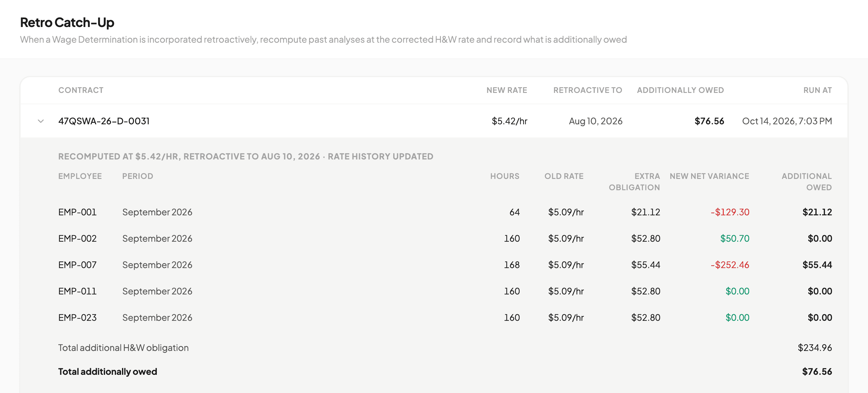The width and height of the screenshot is (868, 393).
Task: Click the $50.70 net variance value
Action: pyautogui.click(x=734, y=239)
